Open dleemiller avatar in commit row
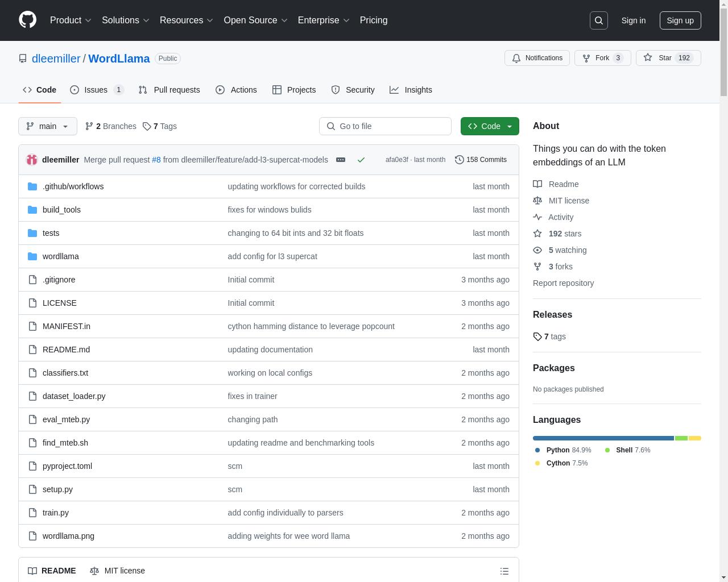 (x=32, y=160)
